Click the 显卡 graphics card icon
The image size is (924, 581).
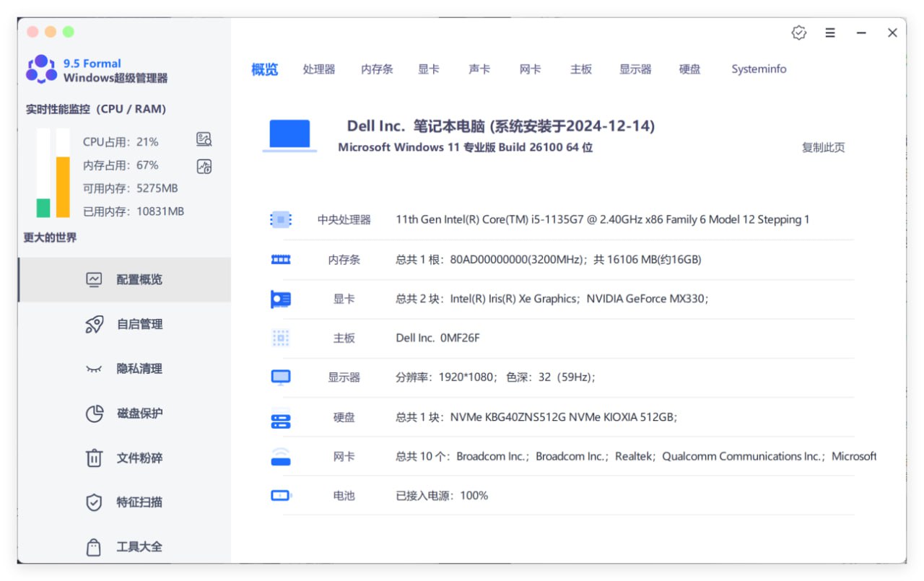[x=281, y=299]
